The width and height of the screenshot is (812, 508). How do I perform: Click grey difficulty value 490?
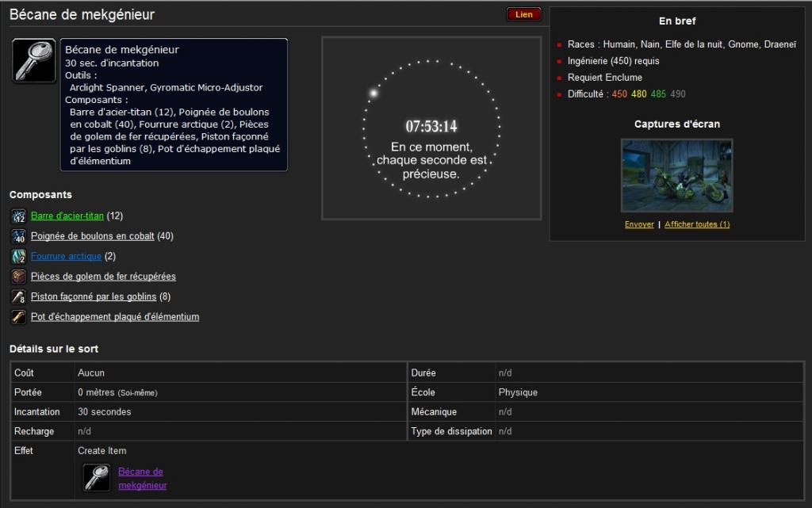(678, 94)
